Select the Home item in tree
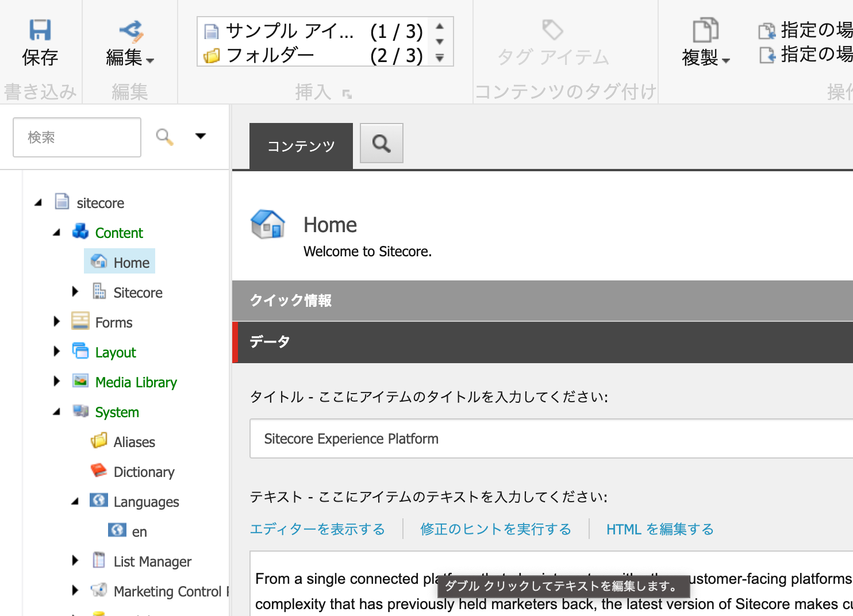Viewport: 853px width, 616px height. tap(132, 263)
